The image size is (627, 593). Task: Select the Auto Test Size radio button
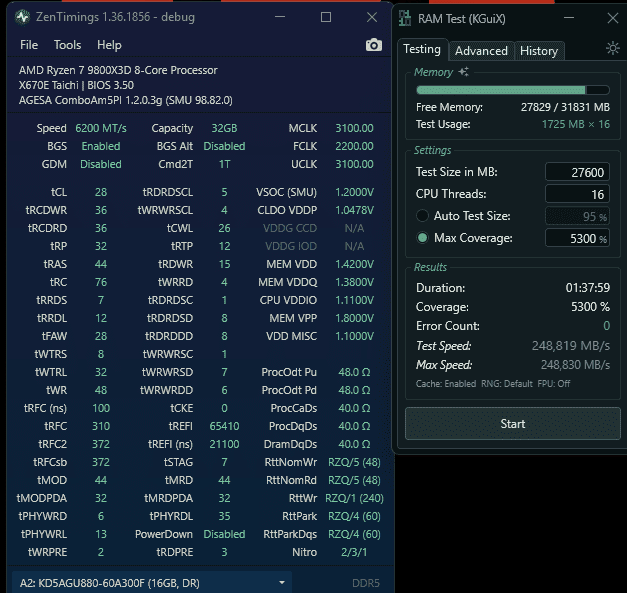(x=422, y=216)
